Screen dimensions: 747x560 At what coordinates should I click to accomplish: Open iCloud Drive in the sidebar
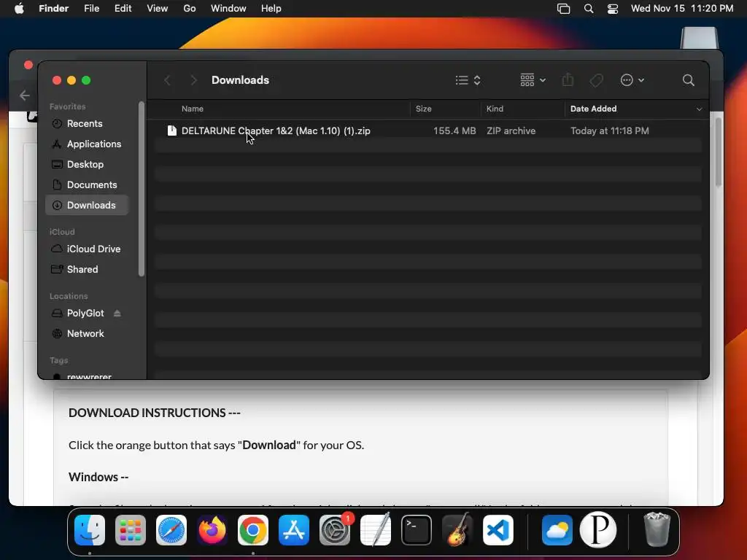click(88, 249)
